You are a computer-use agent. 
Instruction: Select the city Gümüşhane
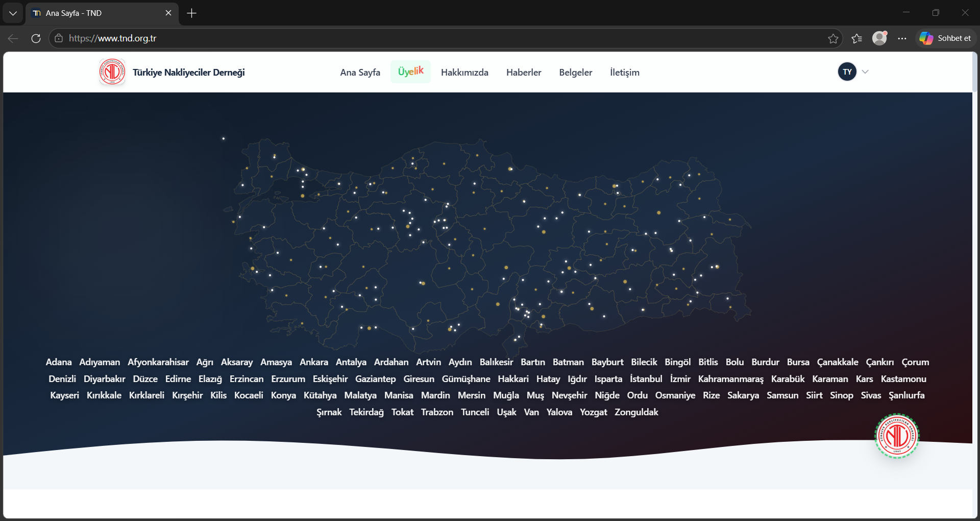[466, 379]
